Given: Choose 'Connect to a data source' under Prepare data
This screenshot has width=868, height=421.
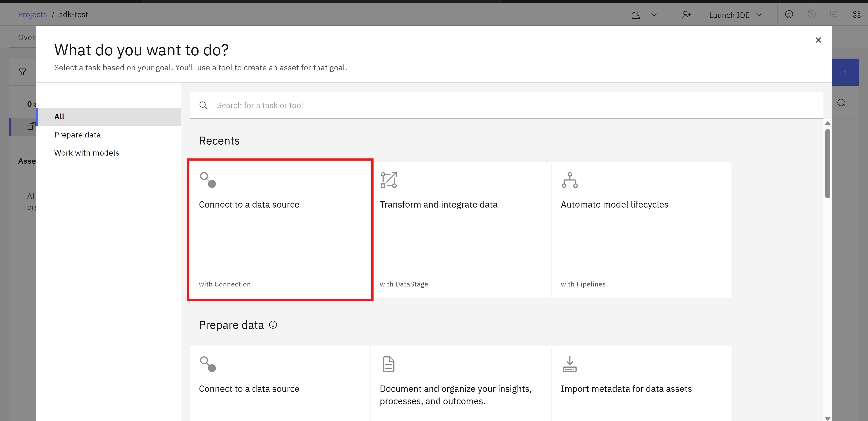Looking at the screenshot, I should pyautogui.click(x=280, y=384).
